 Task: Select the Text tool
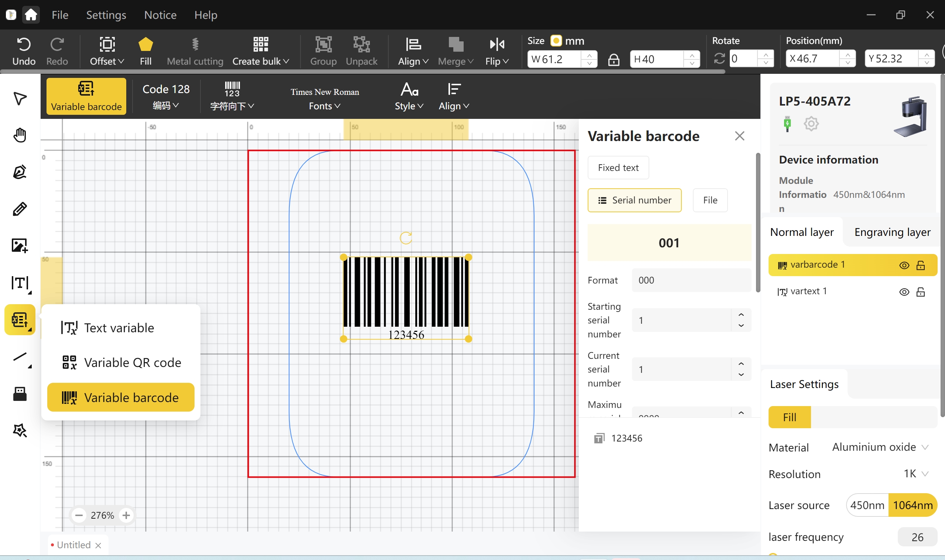tap(20, 283)
